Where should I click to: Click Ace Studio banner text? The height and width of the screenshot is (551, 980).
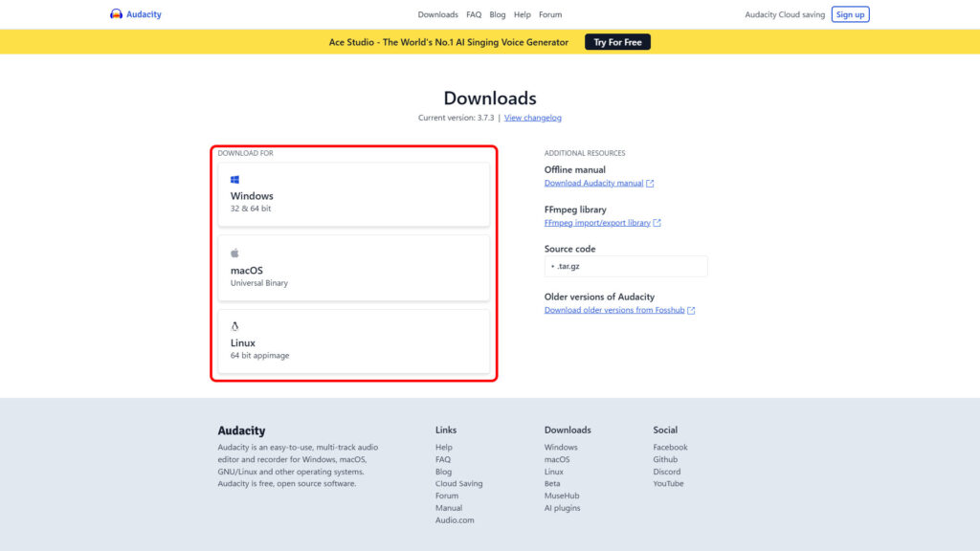[x=448, y=42]
